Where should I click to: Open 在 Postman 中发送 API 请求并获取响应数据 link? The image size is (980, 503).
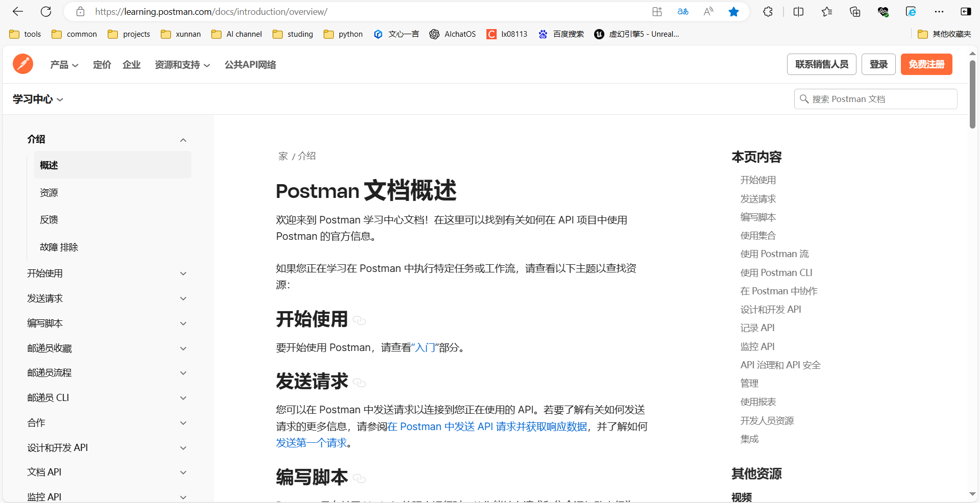[487, 426]
